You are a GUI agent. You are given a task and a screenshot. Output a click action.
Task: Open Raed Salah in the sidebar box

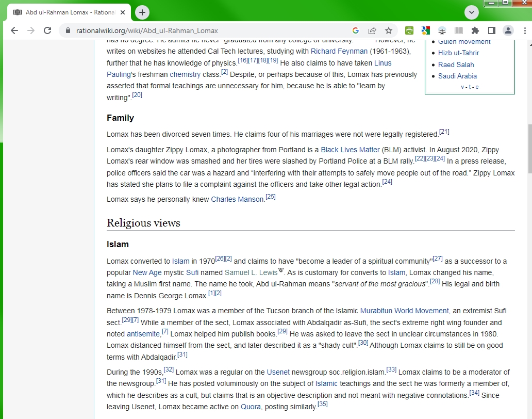(x=456, y=65)
